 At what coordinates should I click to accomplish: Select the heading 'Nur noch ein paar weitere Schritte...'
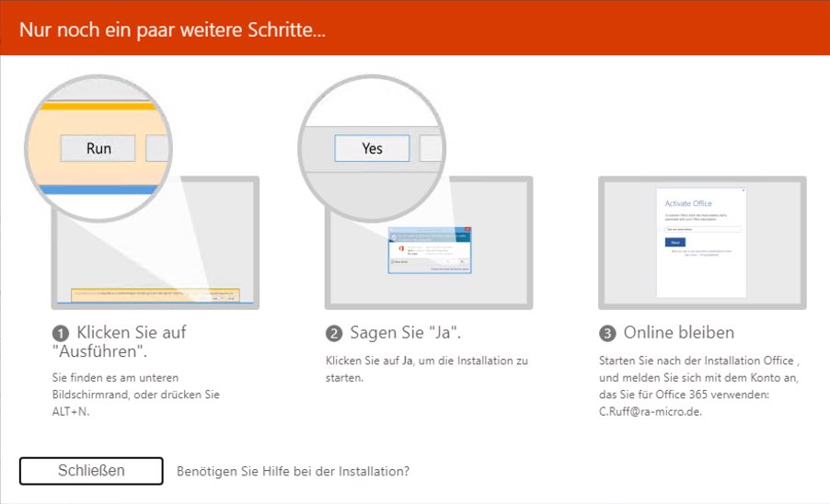[173, 29]
